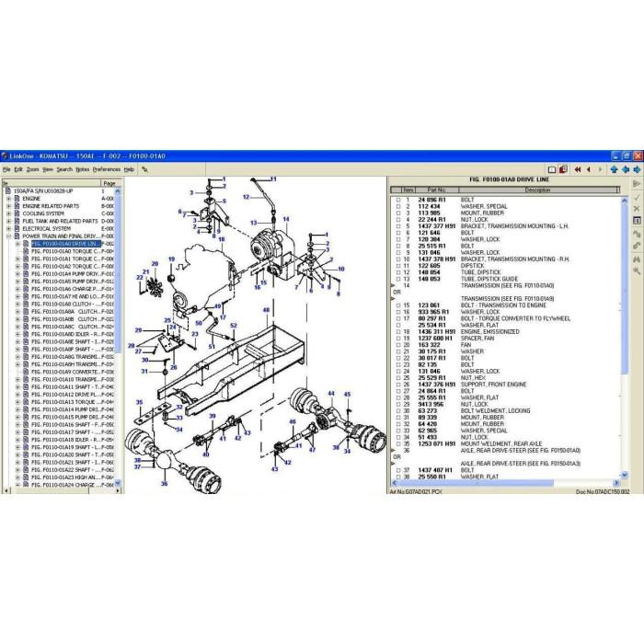Click the LinkOne app icon in title bar
This screenshot has height=644, width=644.
click(x=5, y=156)
